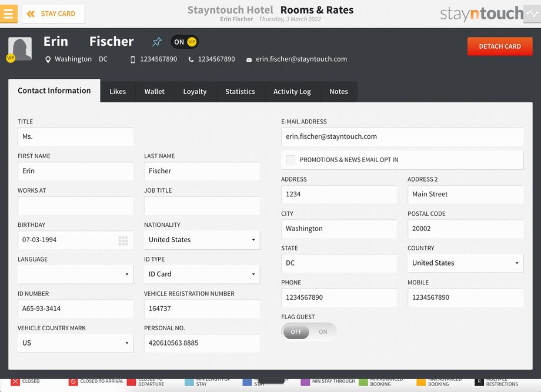Click the Works At input field
Image resolution: width=541 pixels, height=392 pixels.
(75, 206)
